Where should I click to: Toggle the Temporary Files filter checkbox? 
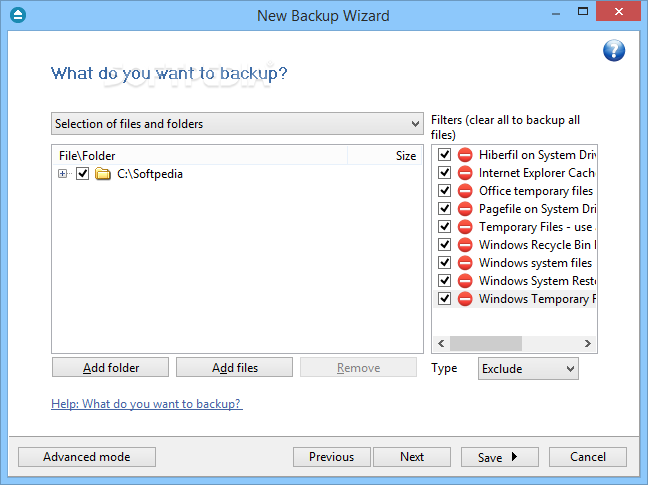pyautogui.click(x=444, y=227)
